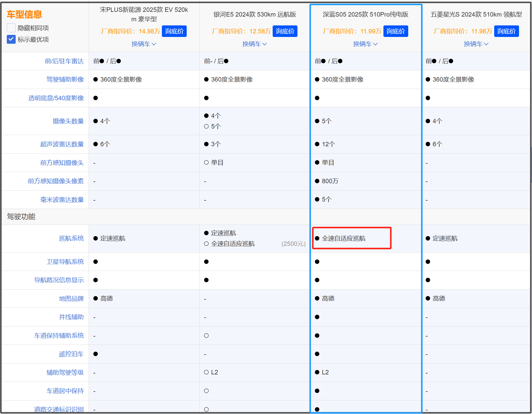
Task: Click the (2500元) option price text
Action: [293, 244]
